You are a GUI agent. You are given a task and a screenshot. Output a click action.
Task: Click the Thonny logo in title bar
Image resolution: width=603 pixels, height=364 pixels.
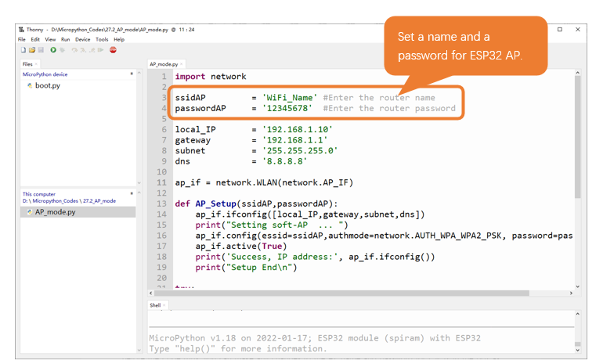(x=21, y=30)
